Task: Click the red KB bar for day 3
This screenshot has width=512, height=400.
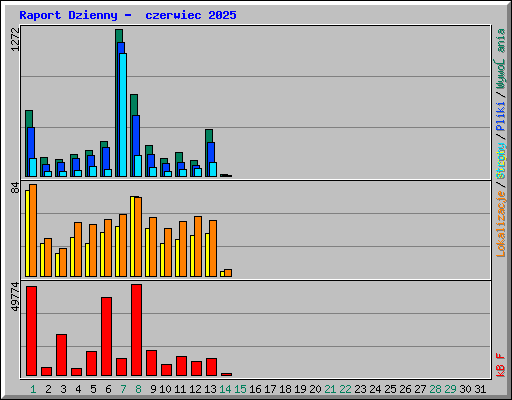Action: (61, 355)
